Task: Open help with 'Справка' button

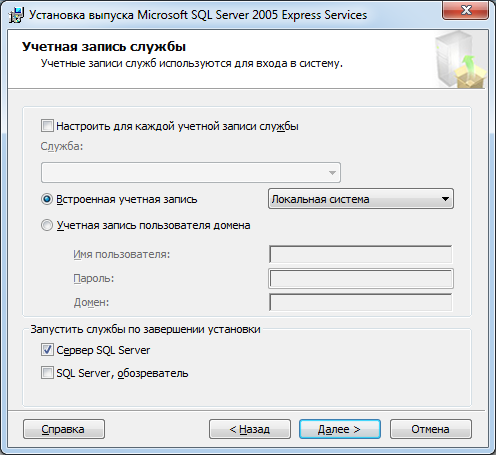Action: point(64,429)
